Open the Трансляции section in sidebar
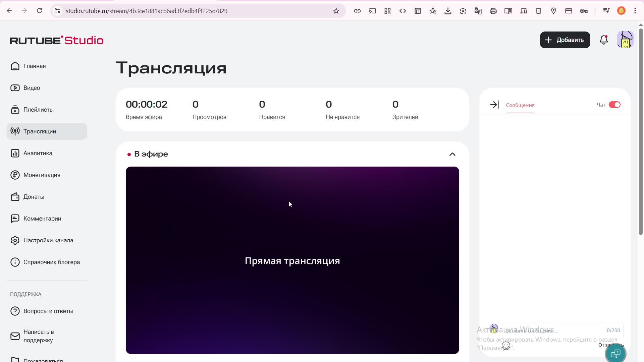The height and width of the screenshot is (362, 644). (x=40, y=131)
